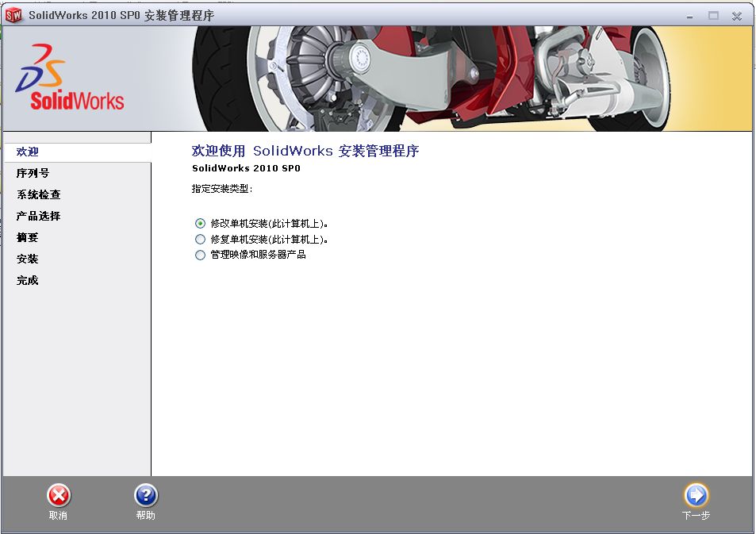Open Help via the blue question-mark icon
756x534 pixels.
[x=146, y=495]
